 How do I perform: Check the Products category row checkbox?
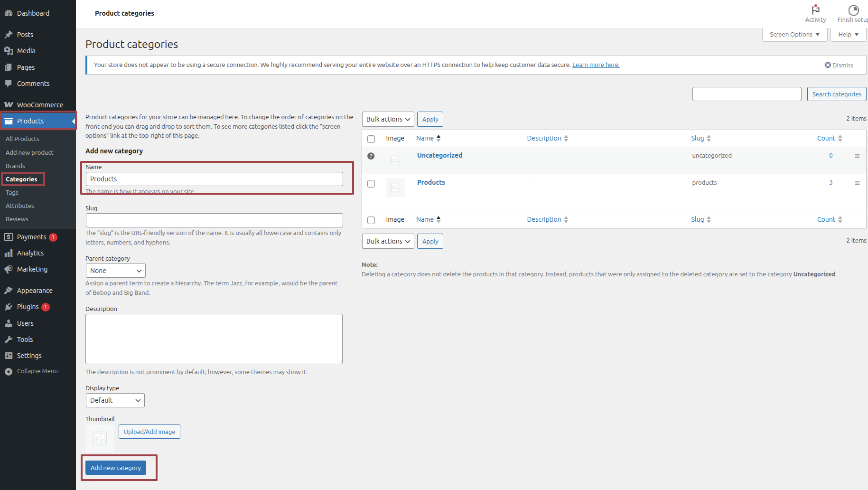tap(371, 184)
